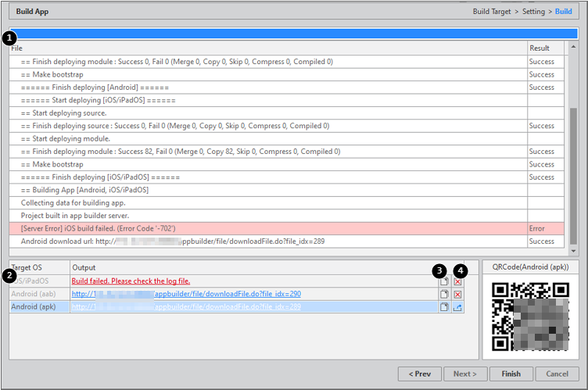Copy the Android (apk) download URL

[444, 308]
